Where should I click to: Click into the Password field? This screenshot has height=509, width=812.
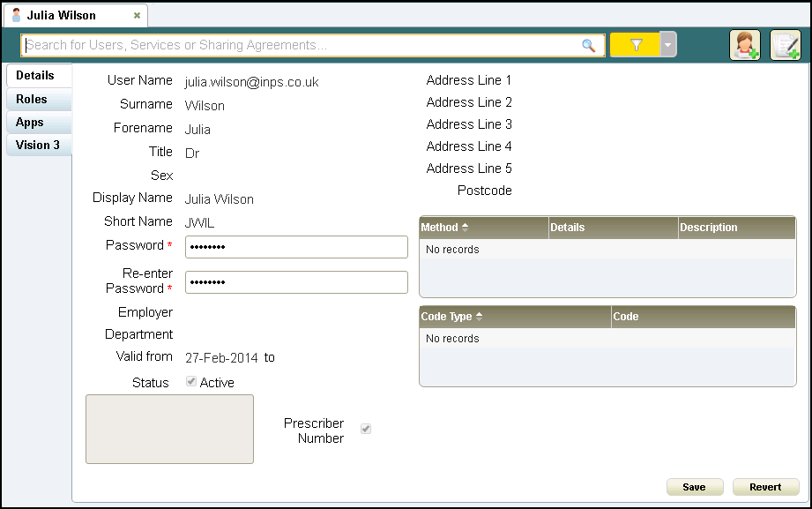[x=296, y=247]
